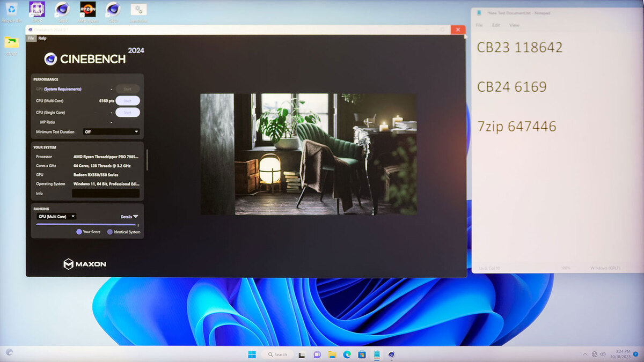Screen dimensions: 644x362
Task: Close the Cinebench window
Action: click(458, 30)
